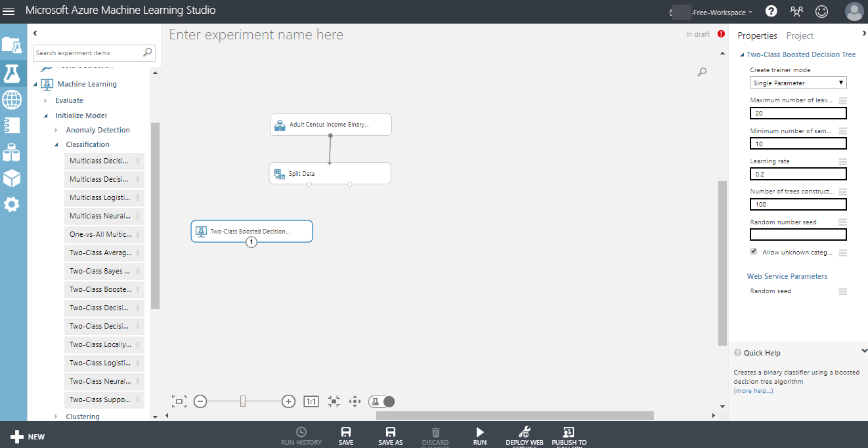Collapse the module palette arrow
This screenshot has width=868, height=448.
[x=35, y=33]
